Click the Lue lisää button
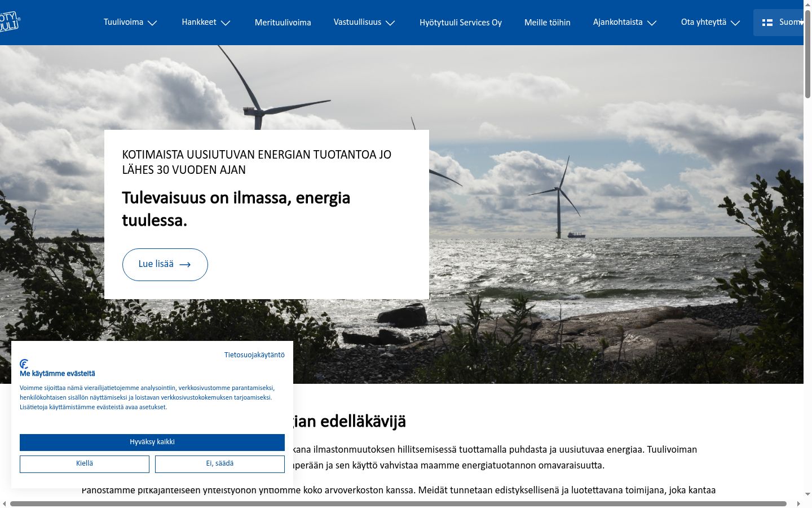Image resolution: width=812 pixels, height=508 pixels. tap(165, 264)
